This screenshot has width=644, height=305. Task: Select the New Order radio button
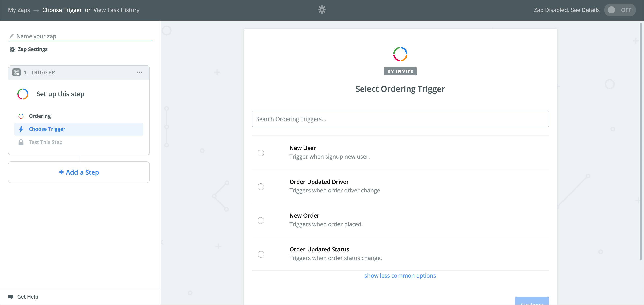click(x=261, y=220)
